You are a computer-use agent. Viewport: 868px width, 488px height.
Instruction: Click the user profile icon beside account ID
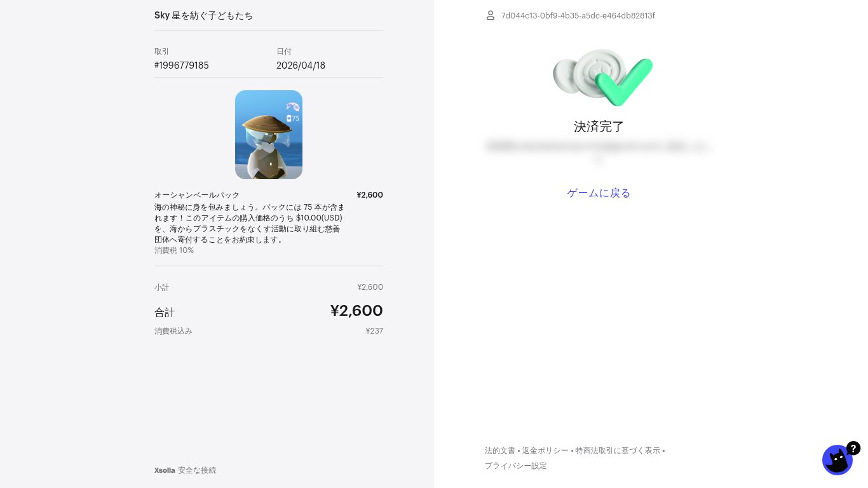tap(491, 15)
